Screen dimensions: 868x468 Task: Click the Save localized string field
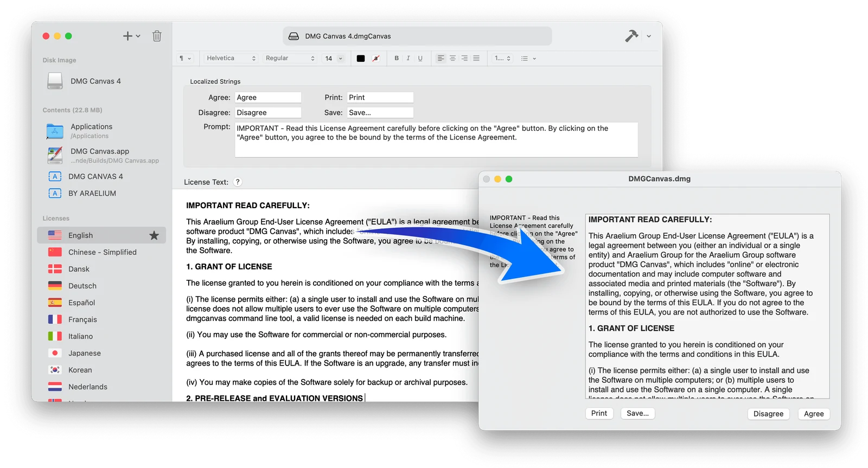click(380, 112)
